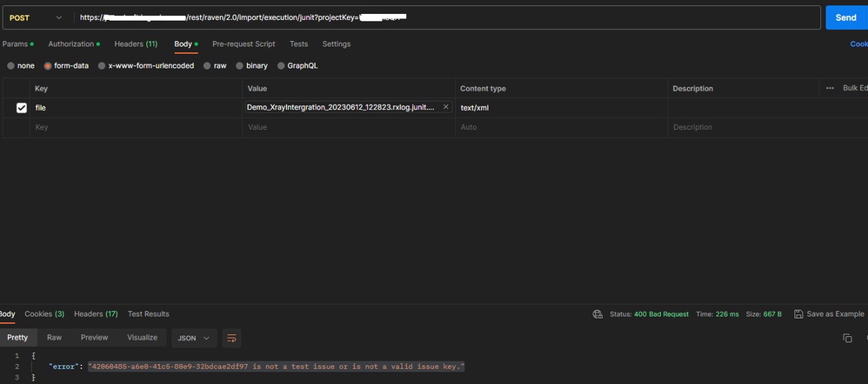Click the Auto content type field
868x384 pixels.
tap(561, 127)
